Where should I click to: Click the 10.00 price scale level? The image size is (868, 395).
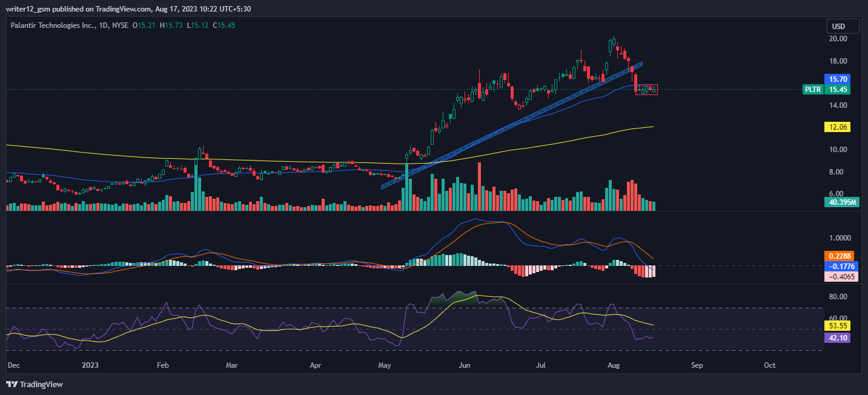(x=838, y=149)
